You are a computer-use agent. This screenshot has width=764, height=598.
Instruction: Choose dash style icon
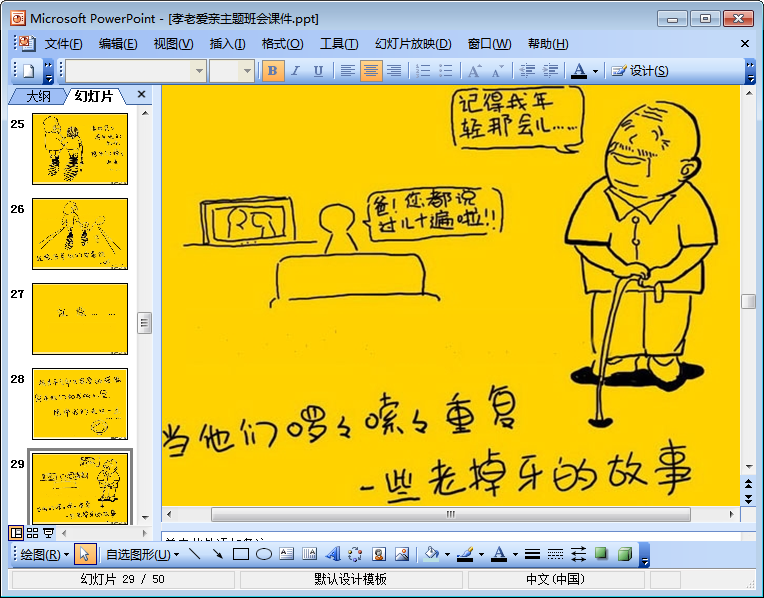pos(555,555)
